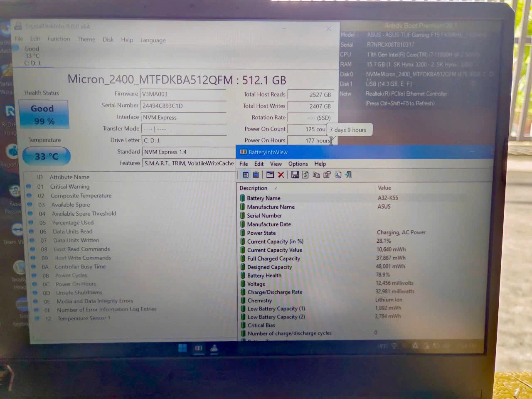Viewport: 532px width, 399px height.
Task: Click the battery information view toolbar icon
Action: [x=246, y=175]
